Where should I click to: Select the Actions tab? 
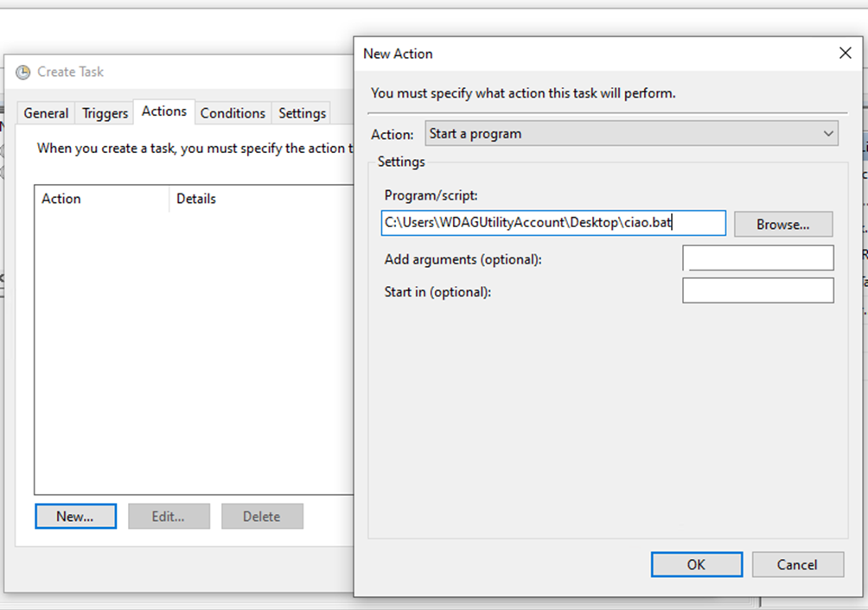click(x=164, y=111)
